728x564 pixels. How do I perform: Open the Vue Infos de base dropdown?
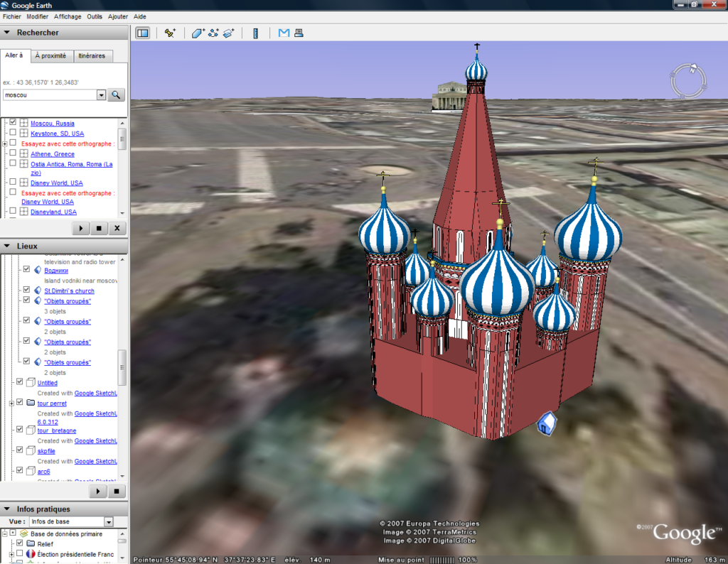(x=109, y=522)
